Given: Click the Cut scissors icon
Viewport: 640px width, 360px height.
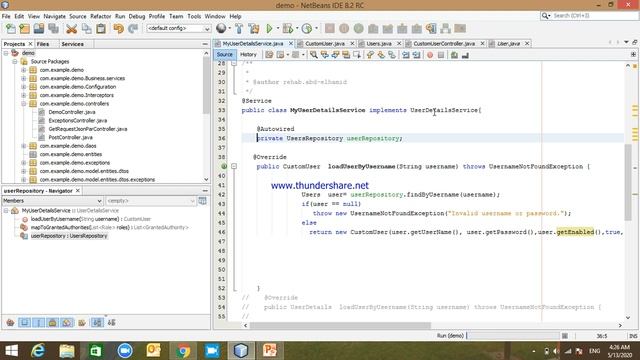Looking at the screenshot, I should (x=71, y=28).
